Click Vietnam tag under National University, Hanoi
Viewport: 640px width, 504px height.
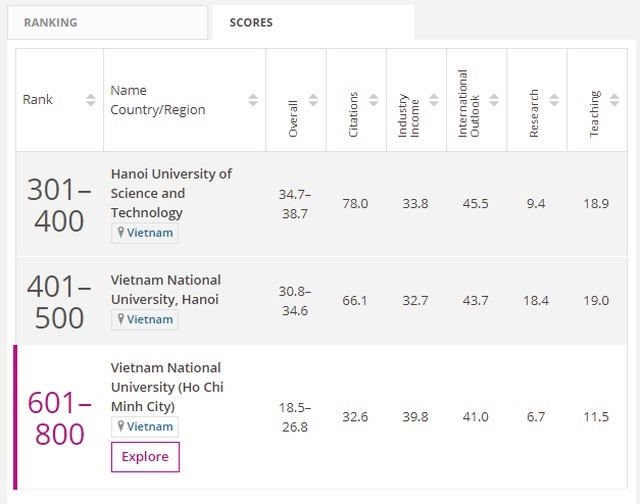[145, 320]
